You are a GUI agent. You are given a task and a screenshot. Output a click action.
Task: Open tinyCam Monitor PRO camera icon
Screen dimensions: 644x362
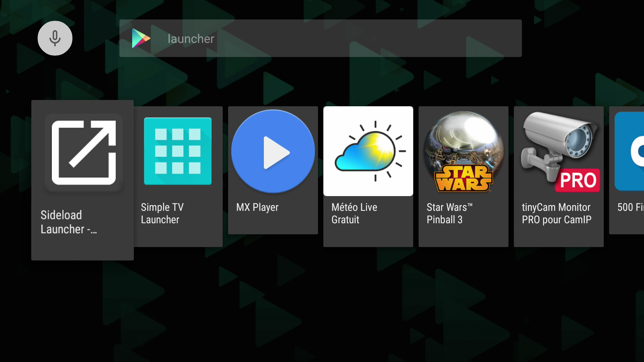tap(560, 152)
